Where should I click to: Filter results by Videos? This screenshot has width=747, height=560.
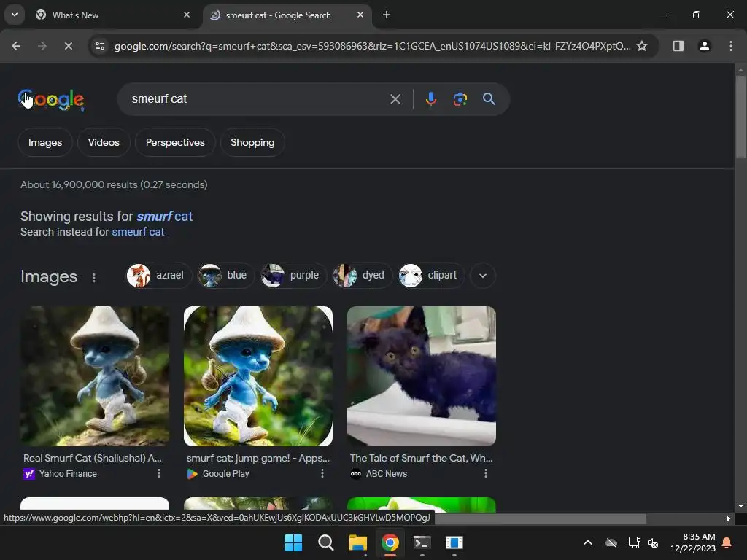[x=104, y=142]
